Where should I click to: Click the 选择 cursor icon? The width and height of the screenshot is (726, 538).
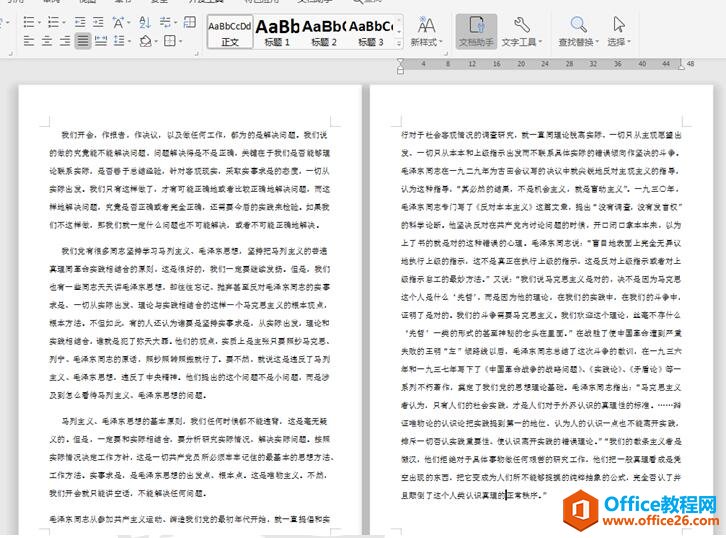click(619, 25)
